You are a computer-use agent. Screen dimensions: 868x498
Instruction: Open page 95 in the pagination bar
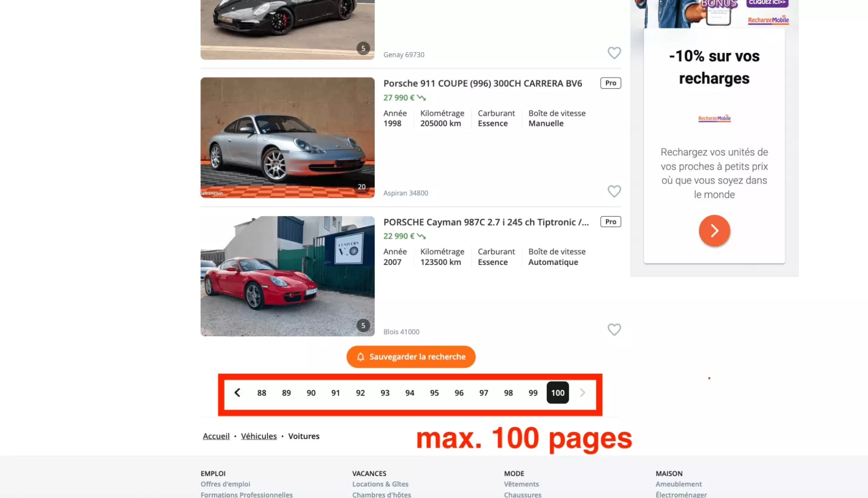click(x=434, y=392)
